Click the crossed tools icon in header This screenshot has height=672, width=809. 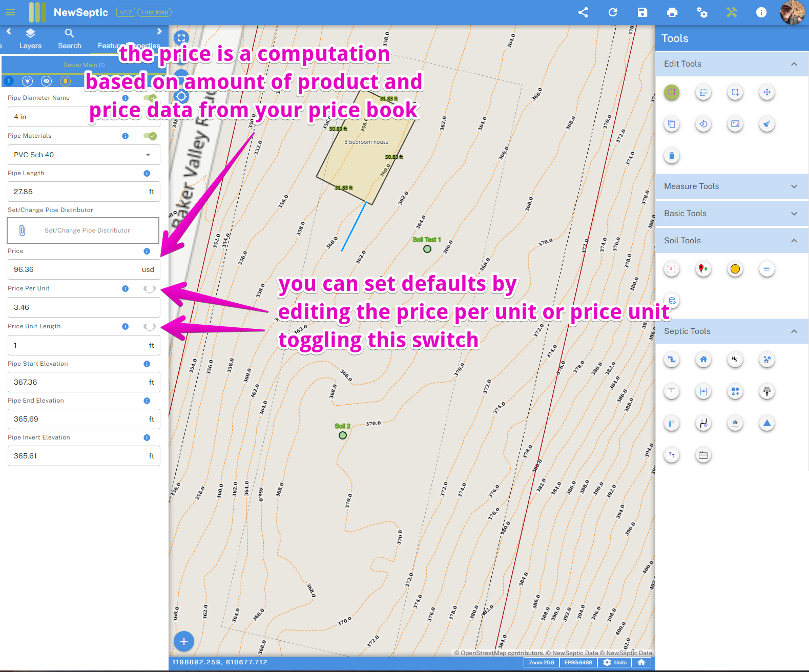pyautogui.click(x=732, y=12)
